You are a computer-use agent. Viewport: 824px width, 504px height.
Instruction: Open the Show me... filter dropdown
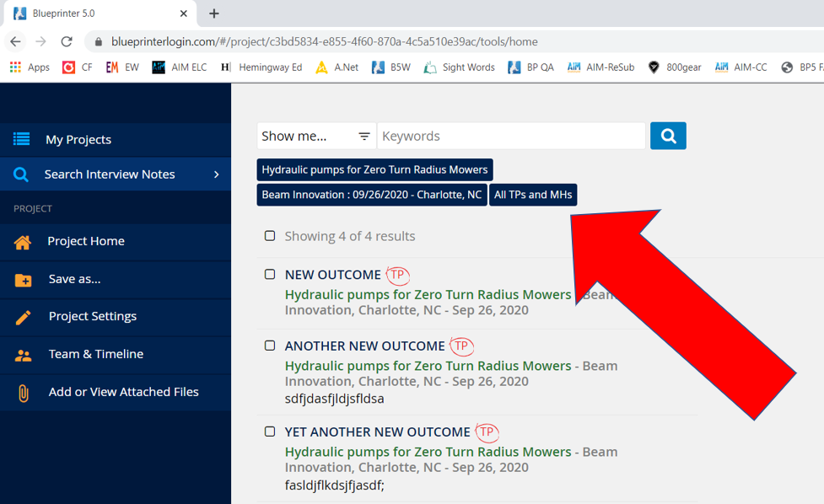tap(316, 136)
